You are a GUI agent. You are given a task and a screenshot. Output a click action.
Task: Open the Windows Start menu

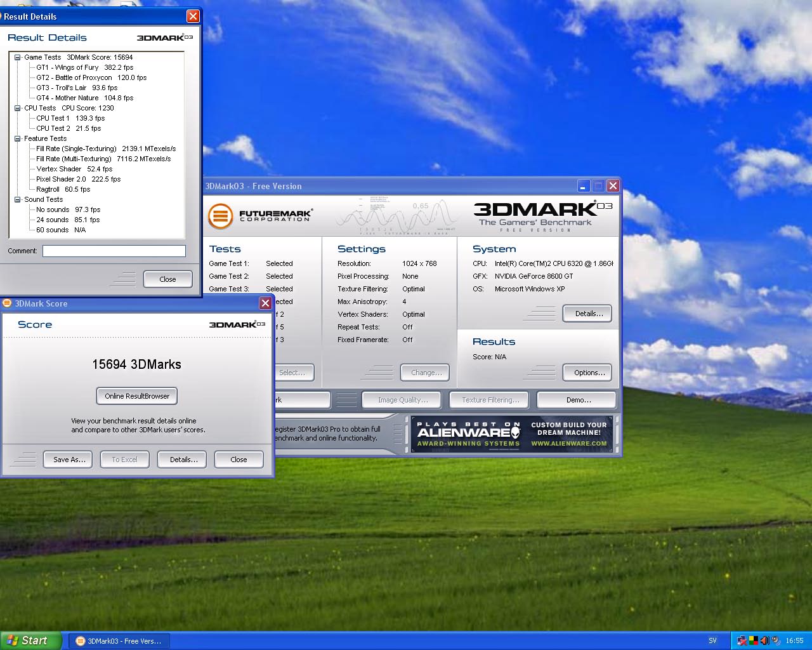tap(31, 640)
